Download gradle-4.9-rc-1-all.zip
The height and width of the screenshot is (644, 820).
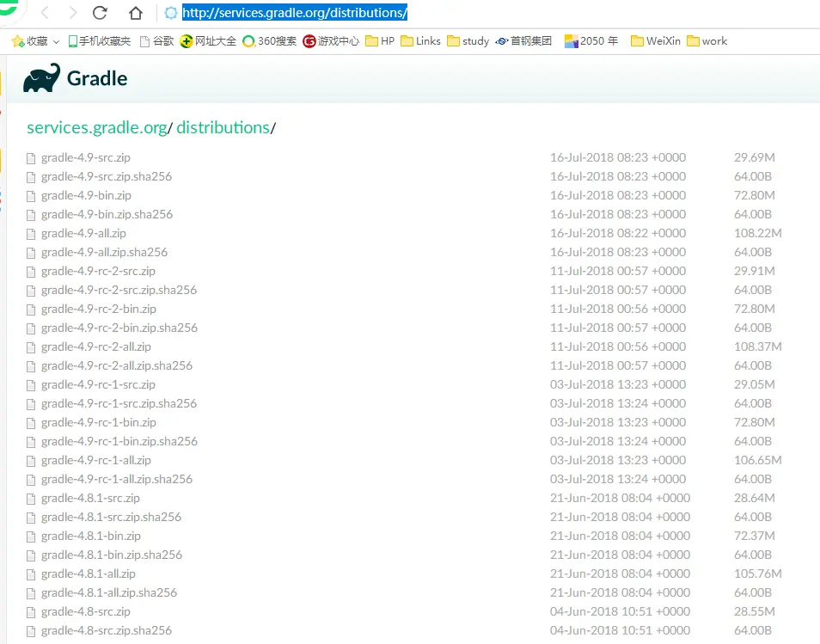(96, 460)
